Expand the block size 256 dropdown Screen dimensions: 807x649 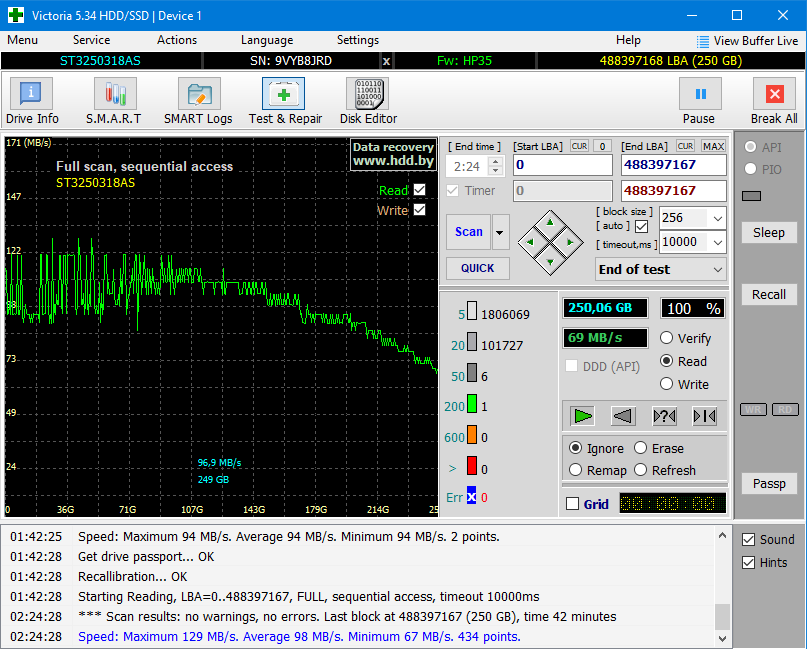coord(718,218)
